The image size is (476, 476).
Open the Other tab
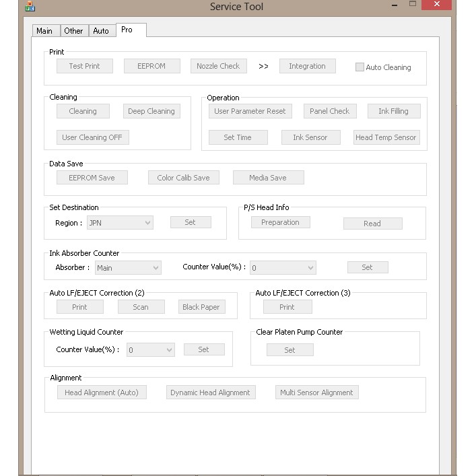[x=73, y=31]
